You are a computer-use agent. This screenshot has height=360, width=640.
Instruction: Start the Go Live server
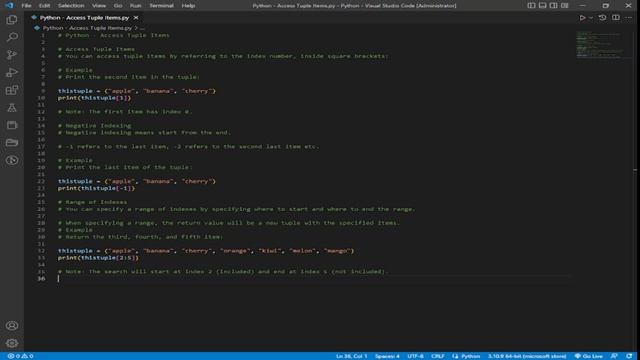(589, 356)
